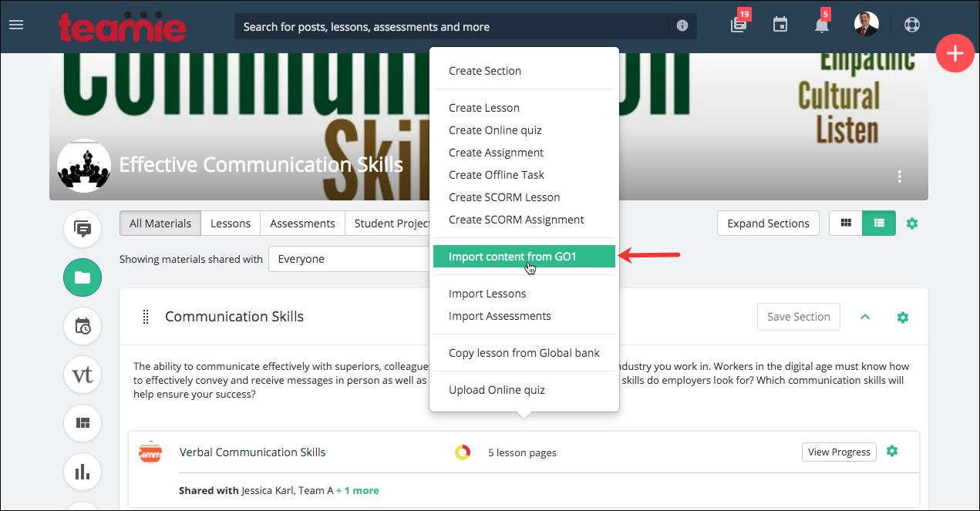Select the All Materials tab
Screen dimensions: 980x511
(x=160, y=224)
